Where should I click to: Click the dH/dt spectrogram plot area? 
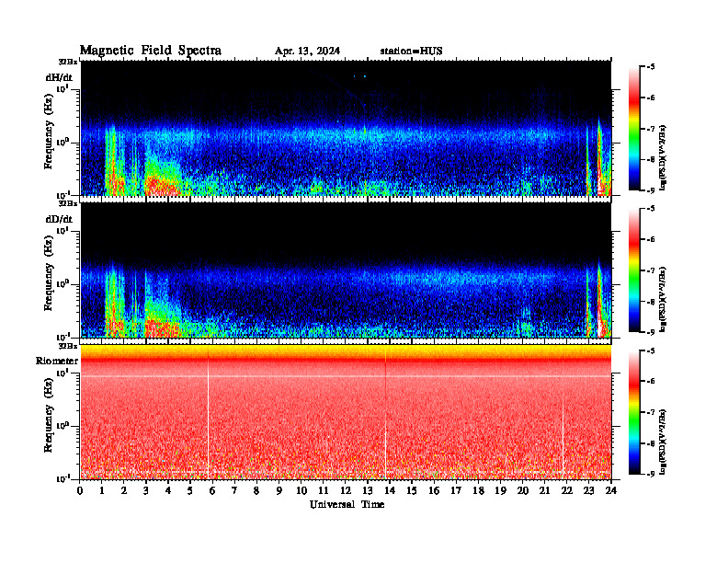click(x=346, y=128)
